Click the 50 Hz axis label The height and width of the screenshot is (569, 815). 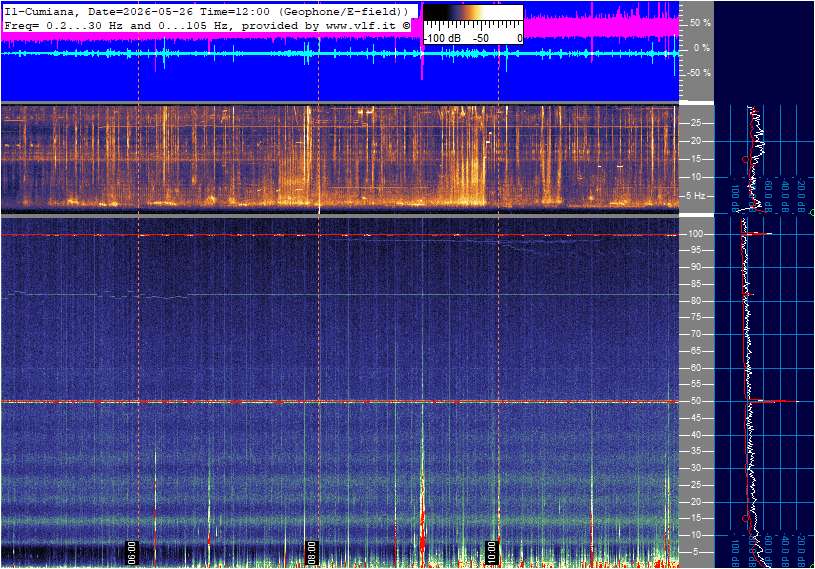pyautogui.click(x=695, y=401)
